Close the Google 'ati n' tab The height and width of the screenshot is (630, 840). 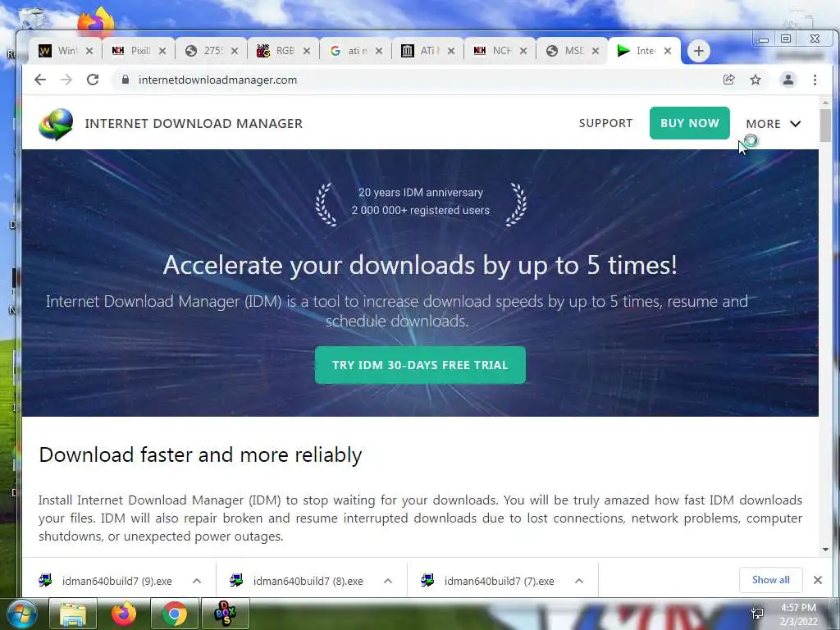click(x=379, y=51)
